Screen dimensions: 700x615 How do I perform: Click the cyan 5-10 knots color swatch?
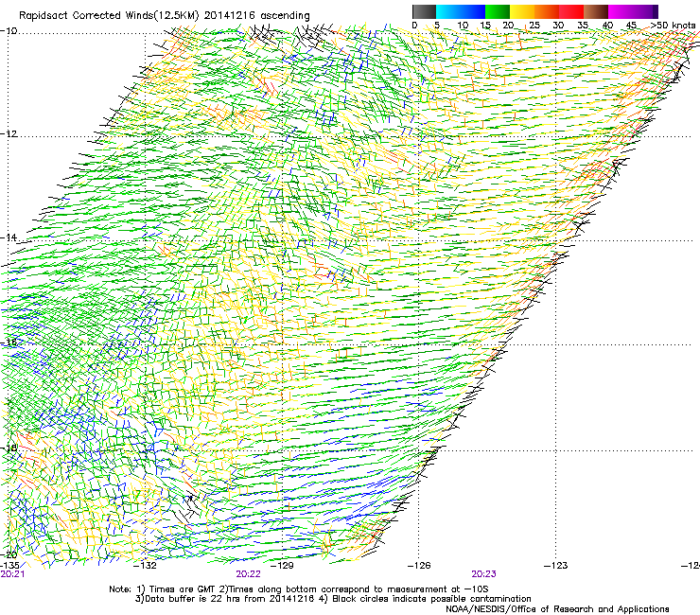[x=448, y=11]
